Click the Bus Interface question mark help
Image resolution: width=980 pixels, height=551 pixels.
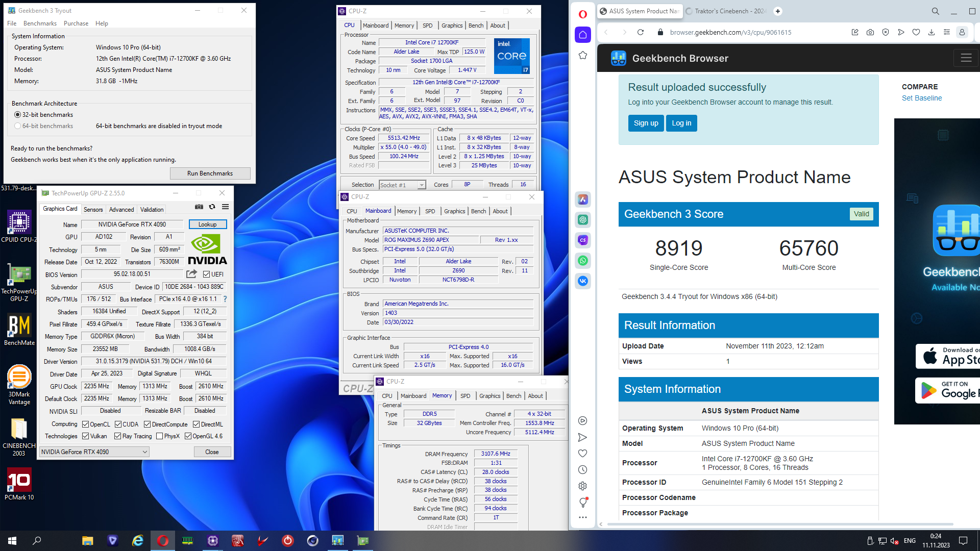(225, 299)
